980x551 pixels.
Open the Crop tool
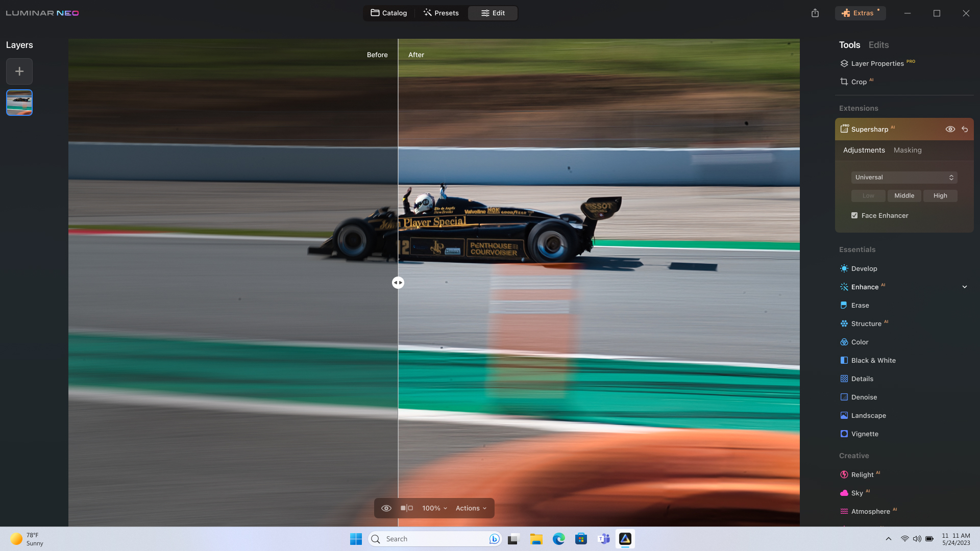[858, 82]
